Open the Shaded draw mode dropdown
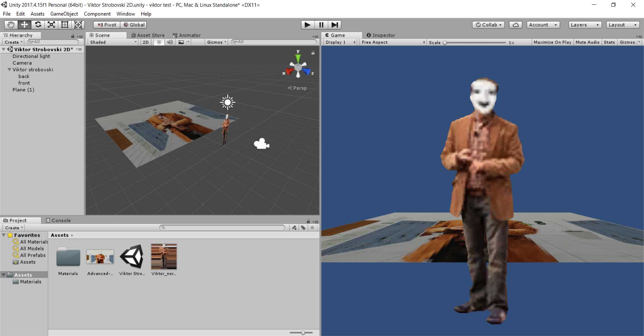Image resolution: width=644 pixels, height=336 pixels. pyautogui.click(x=113, y=42)
